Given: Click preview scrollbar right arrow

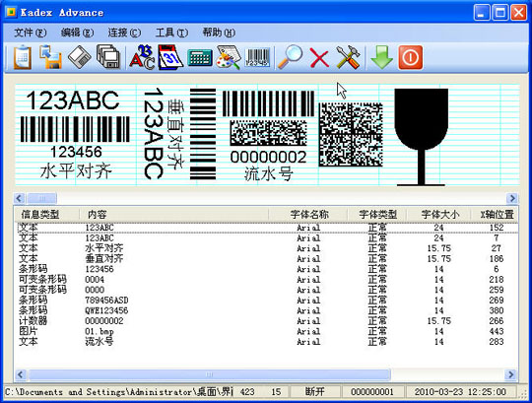Looking at the screenshot, I should click(512, 198).
